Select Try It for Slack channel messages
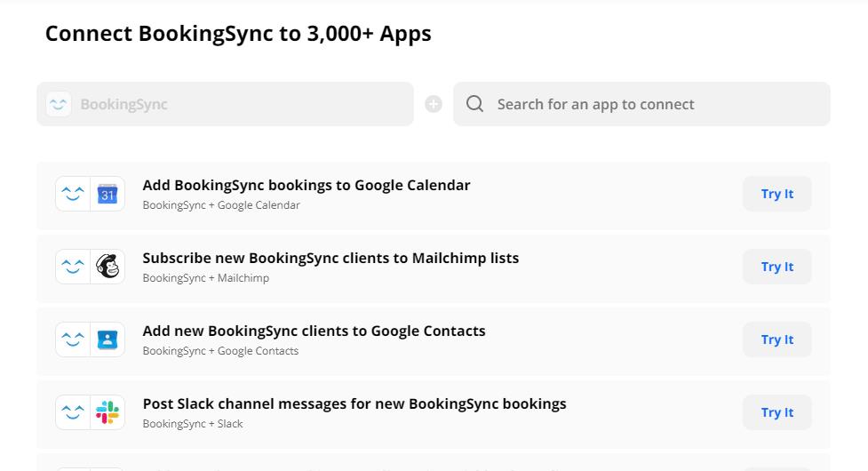This screenshot has width=868, height=471. (x=776, y=412)
